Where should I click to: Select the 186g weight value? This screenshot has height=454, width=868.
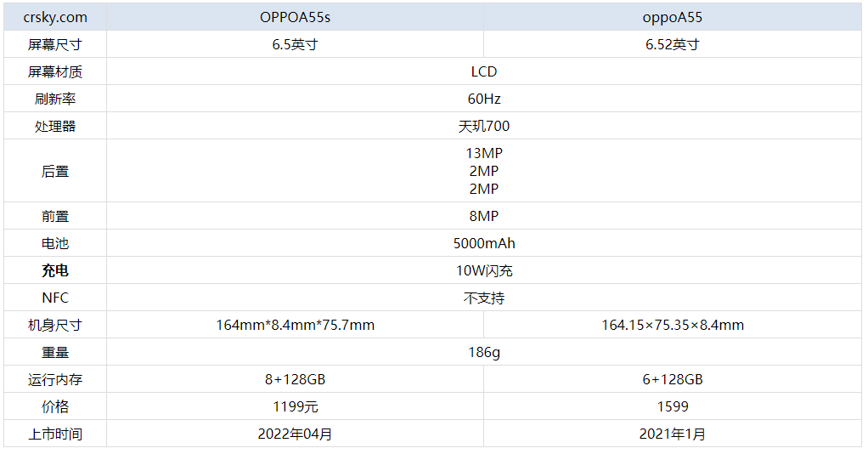click(483, 352)
